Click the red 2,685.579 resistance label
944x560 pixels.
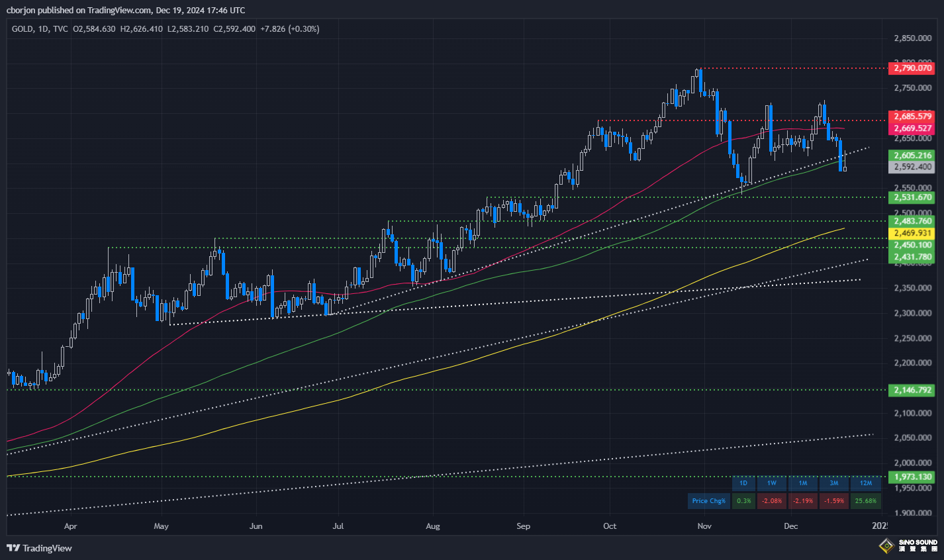(x=912, y=117)
